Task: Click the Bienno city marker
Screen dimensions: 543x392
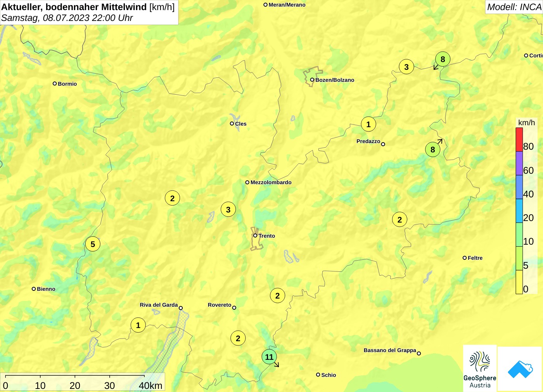Action: 34,288
